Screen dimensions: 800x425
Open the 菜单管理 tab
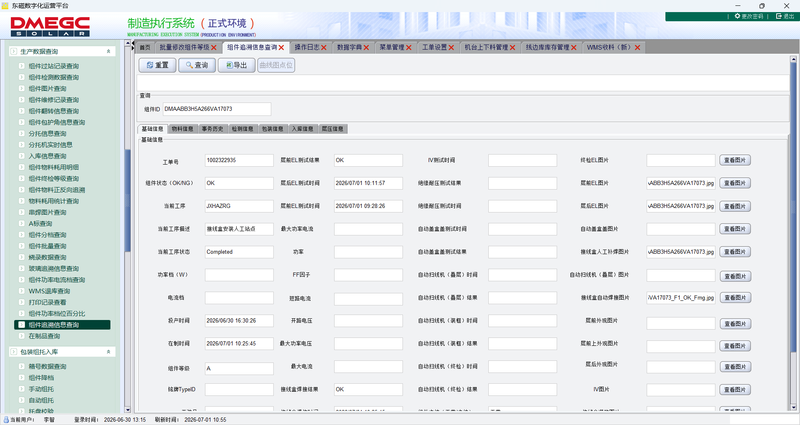click(392, 47)
